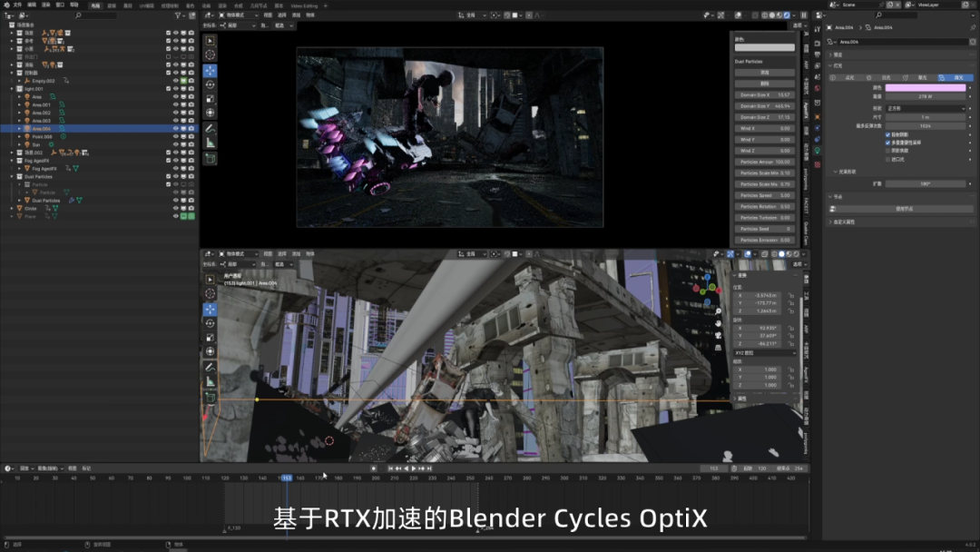Screen dimensions: 980x552
Task: Expand the first collapsed properties panel
Action: coord(830,54)
